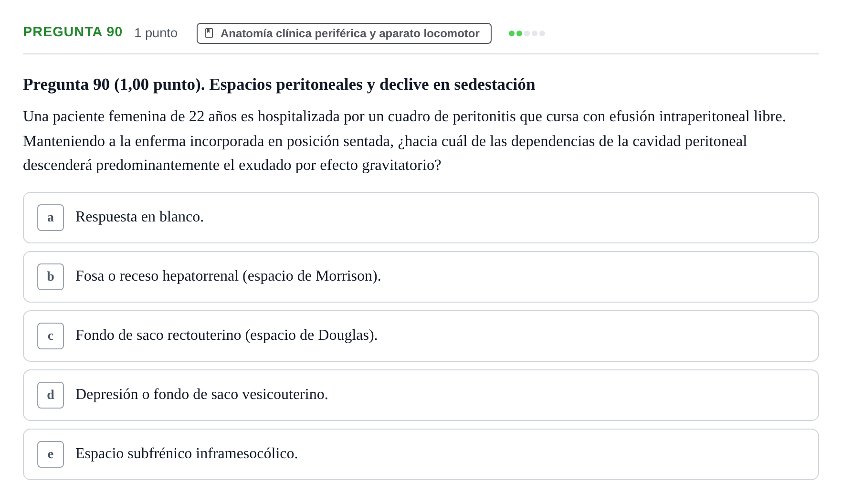Mark option e 'Espacio subfrénico inframesocólico'
Screen dimensions: 842x504
(421, 454)
